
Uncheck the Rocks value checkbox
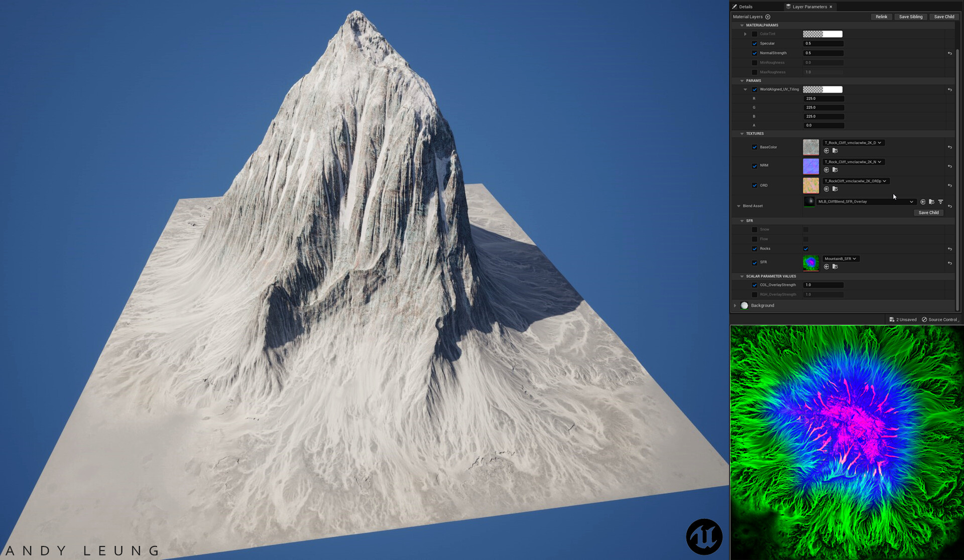pos(806,249)
